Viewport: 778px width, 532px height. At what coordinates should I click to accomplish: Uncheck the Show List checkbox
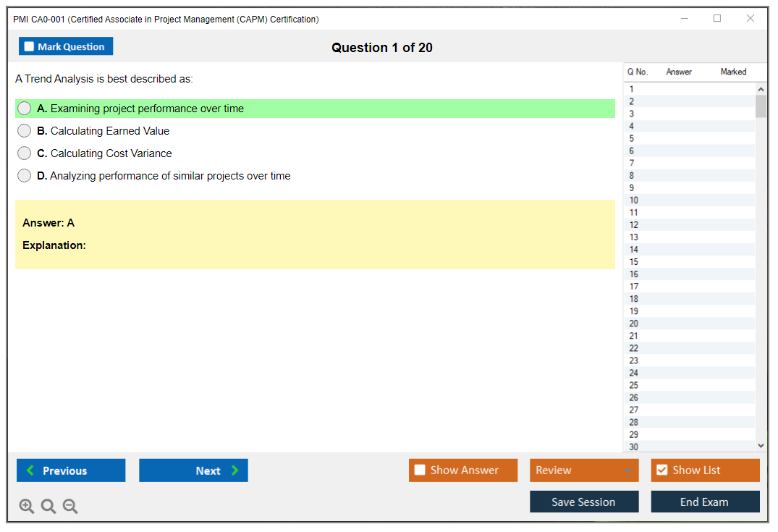[x=661, y=470]
